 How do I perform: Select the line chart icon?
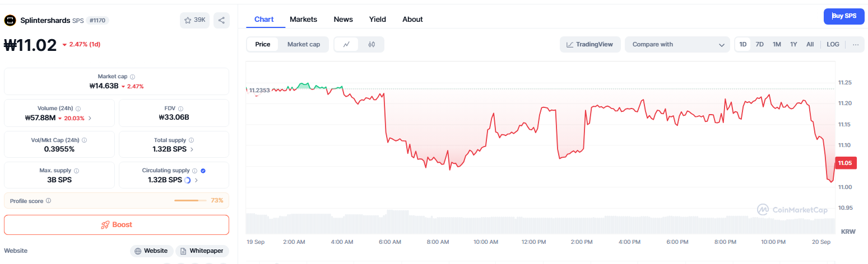click(x=347, y=44)
